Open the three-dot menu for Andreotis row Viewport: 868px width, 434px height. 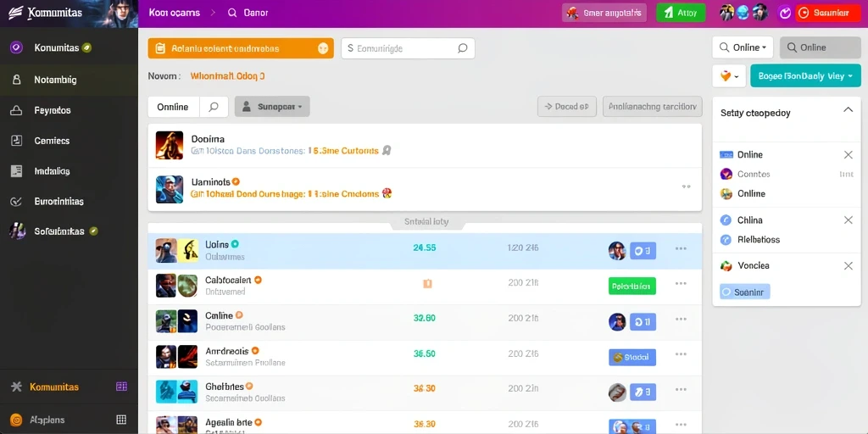(x=681, y=354)
